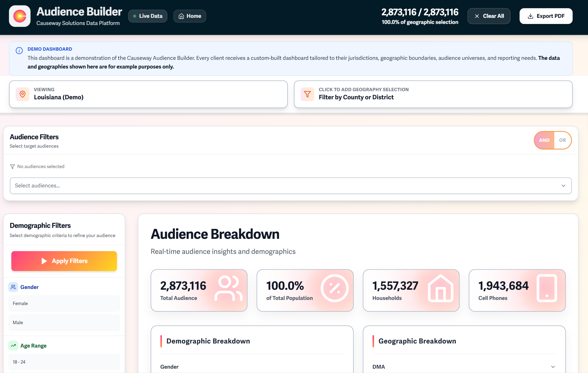
Task: Click the Age Range trend icon
Action: [x=13, y=346]
